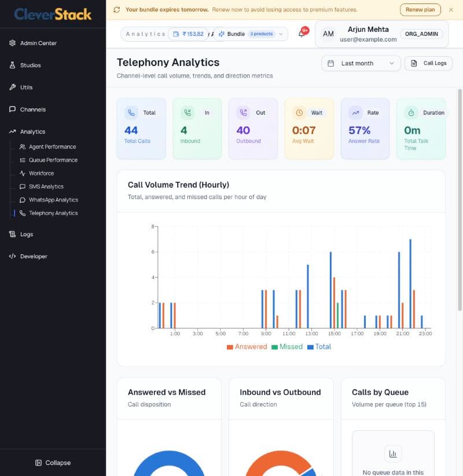Open Admin Center via its gear icon

(x=12, y=43)
